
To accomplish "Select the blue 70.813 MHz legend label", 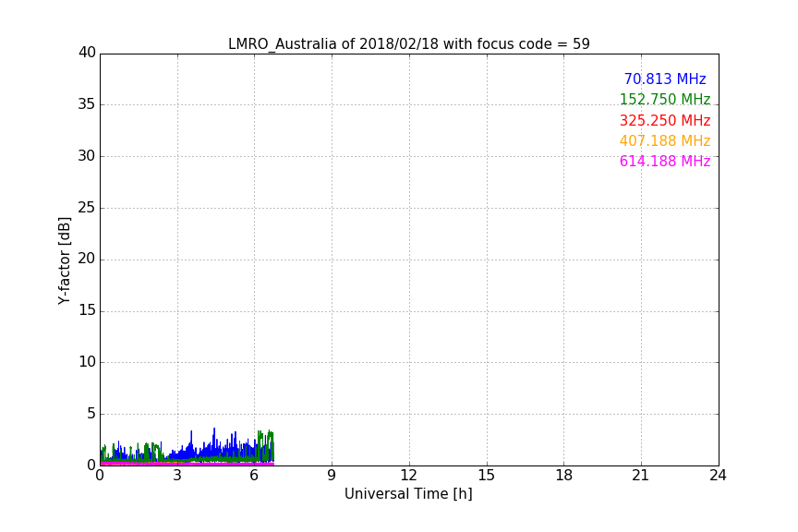I will [x=665, y=79].
